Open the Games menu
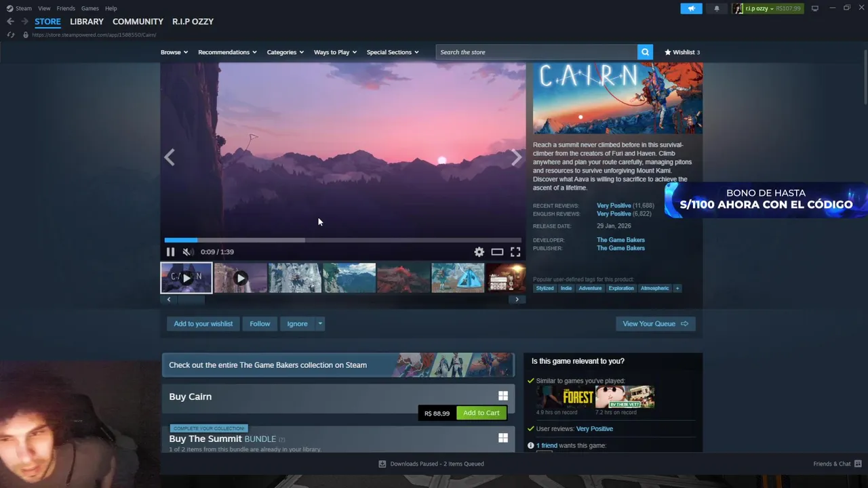This screenshot has height=488, width=868. point(90,8)
